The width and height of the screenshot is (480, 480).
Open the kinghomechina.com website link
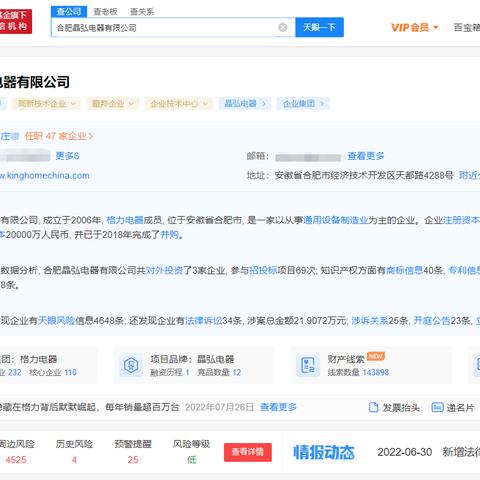click(45, 176)
